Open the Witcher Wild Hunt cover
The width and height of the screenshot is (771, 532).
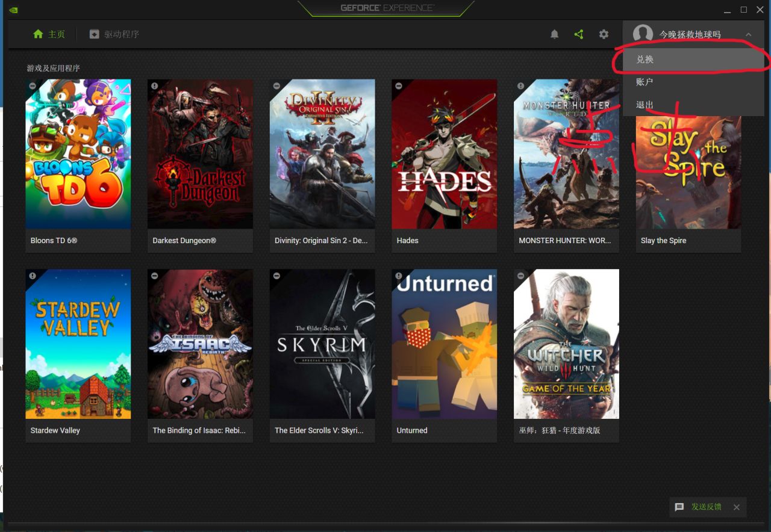566,344
